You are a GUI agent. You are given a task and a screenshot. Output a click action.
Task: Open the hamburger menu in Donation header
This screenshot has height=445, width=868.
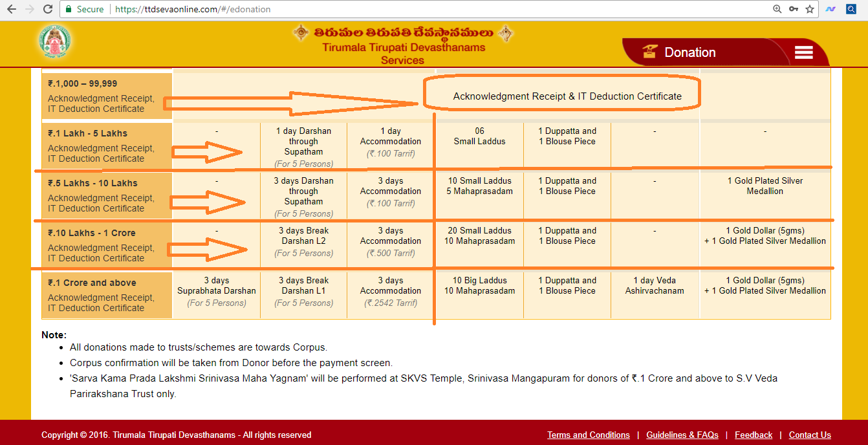tap(803, 52)
